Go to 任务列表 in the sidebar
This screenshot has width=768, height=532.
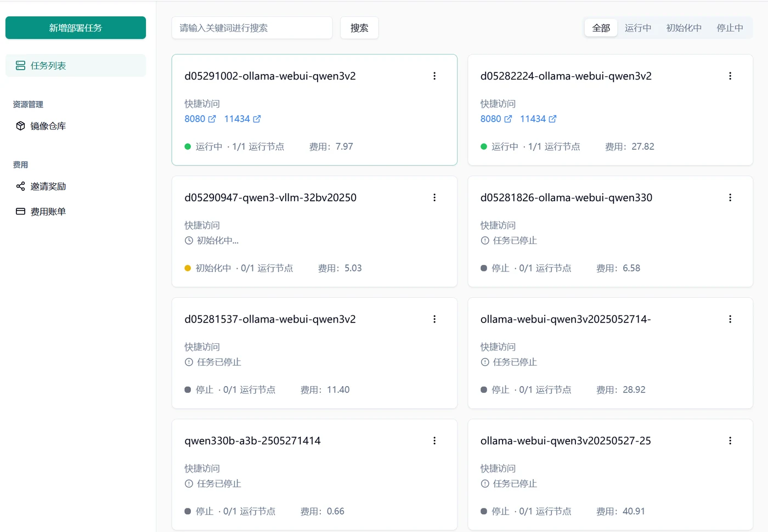(x=76, y=66)
